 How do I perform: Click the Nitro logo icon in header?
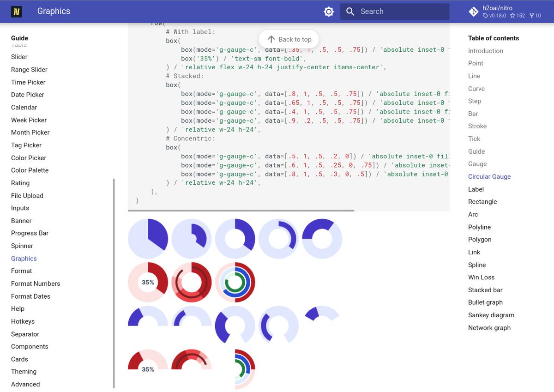[17, 12]
